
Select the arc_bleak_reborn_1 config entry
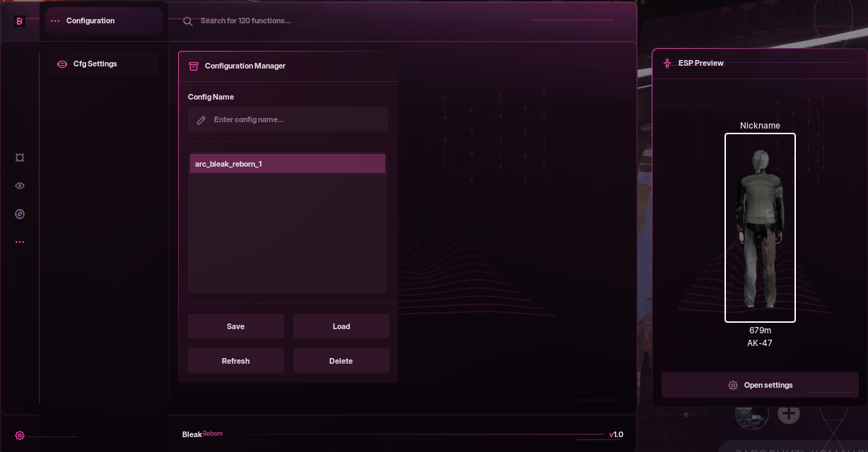pyautogui.click(x=287, y=164)
